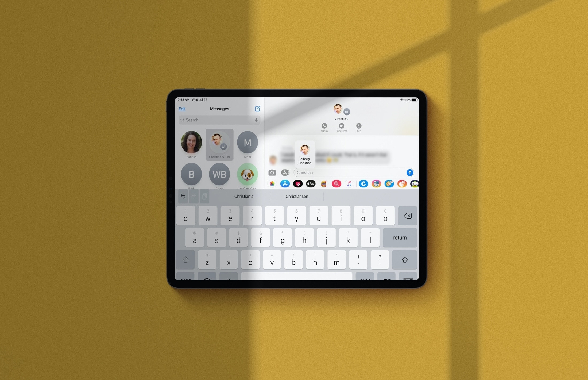Open the FaceTime button in conversation header
This screenshot has width=588, height=380.
click(x=341, y=126)
